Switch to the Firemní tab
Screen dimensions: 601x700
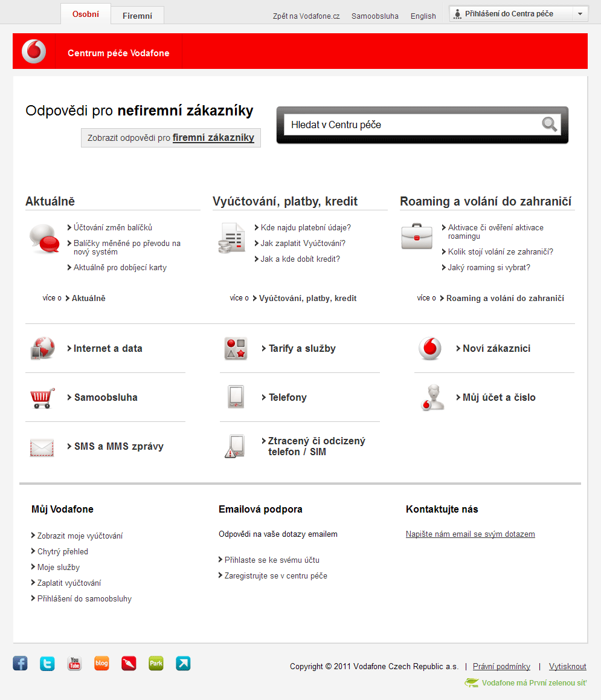pos(138,16)
